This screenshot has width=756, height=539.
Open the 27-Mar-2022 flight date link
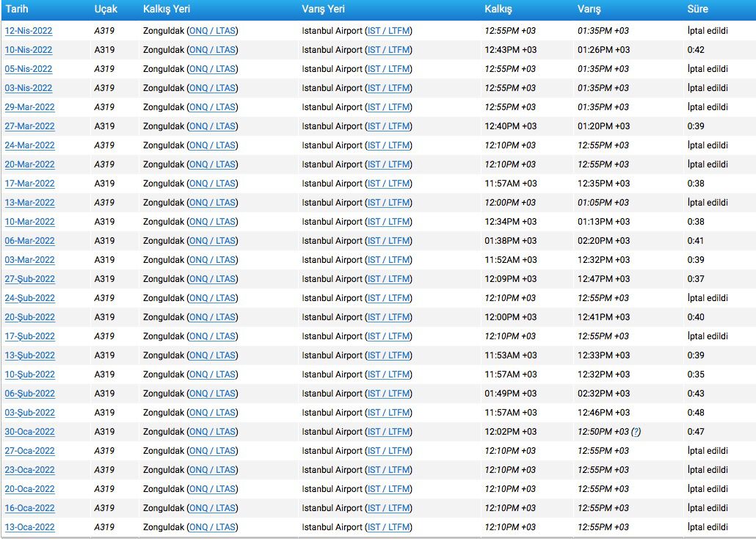click(x=30, y=126)
